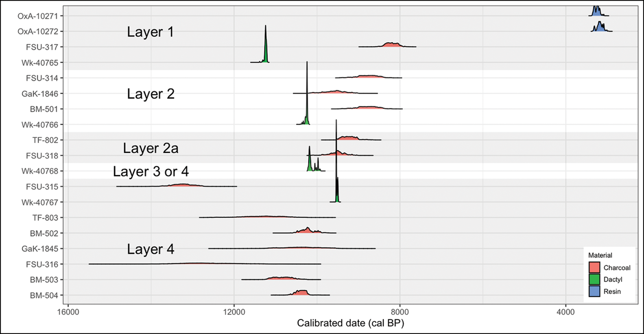
Task: Click the red FSU-315 charcoal distribution
Action: (183, 185)
